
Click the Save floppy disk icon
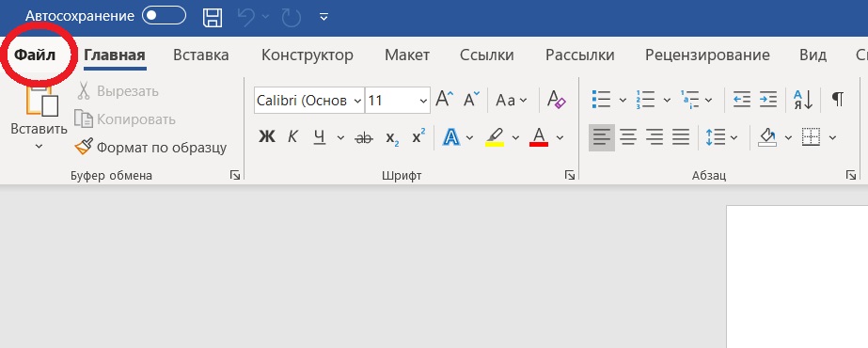(x=213, y=17)
